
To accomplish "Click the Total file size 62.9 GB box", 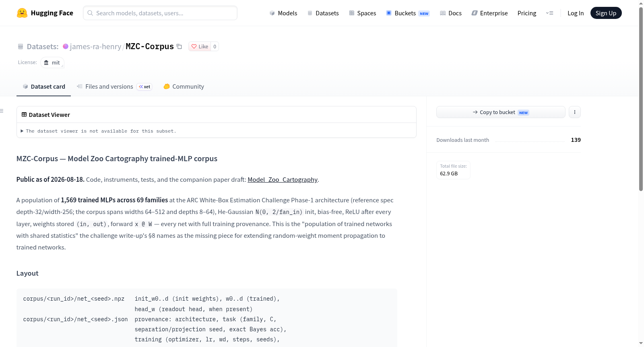I will [x=453, y=170].
